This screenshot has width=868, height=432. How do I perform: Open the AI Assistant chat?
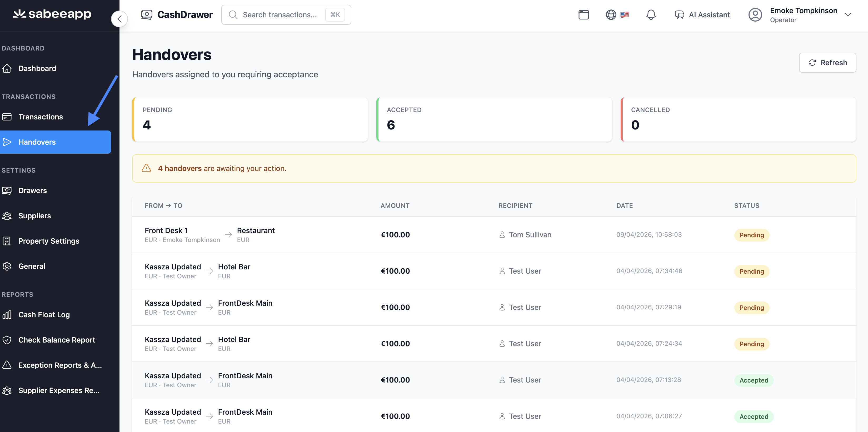702,15
